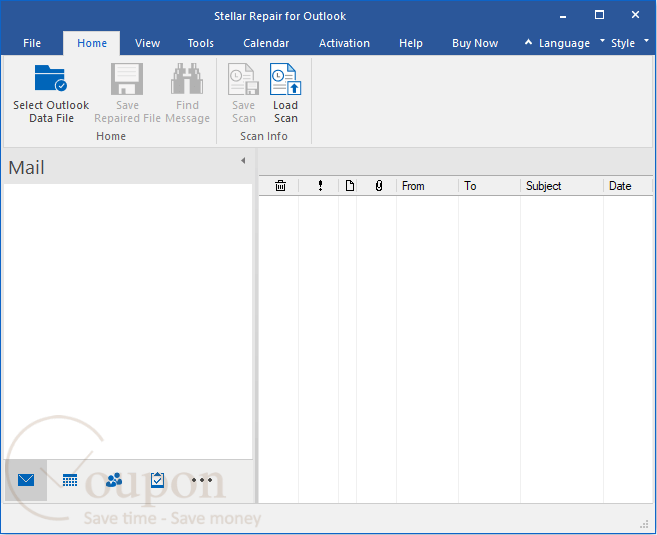
Task: Click the Mail pane heading
Action: (x=26, y=168)
